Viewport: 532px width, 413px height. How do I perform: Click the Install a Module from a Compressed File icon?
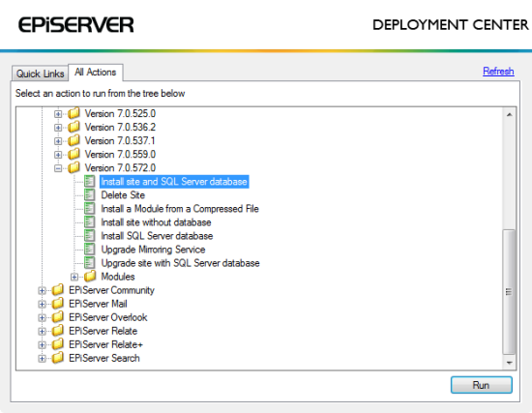(x=90, y=209)
